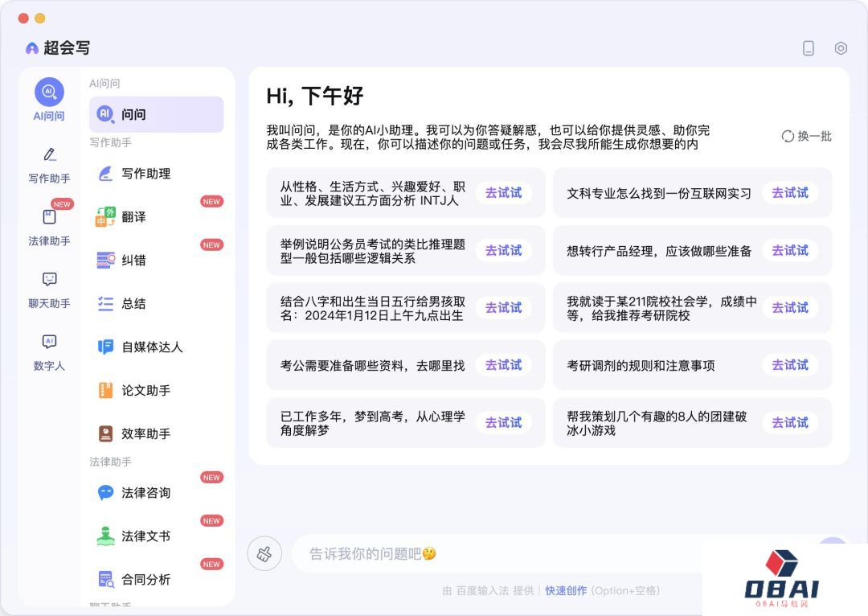Click the 写作助理 pen icon
The height and width of the screenshot is (616, 868).
coord(105,174)
